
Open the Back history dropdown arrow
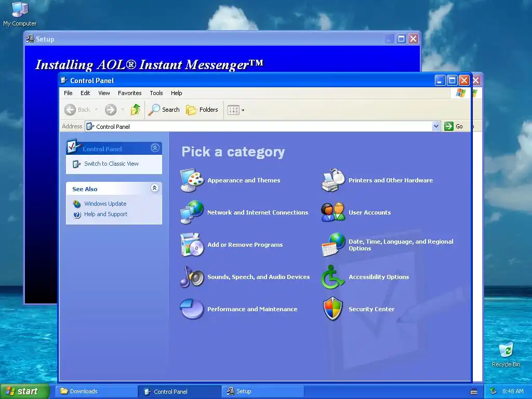pos(96,110)
